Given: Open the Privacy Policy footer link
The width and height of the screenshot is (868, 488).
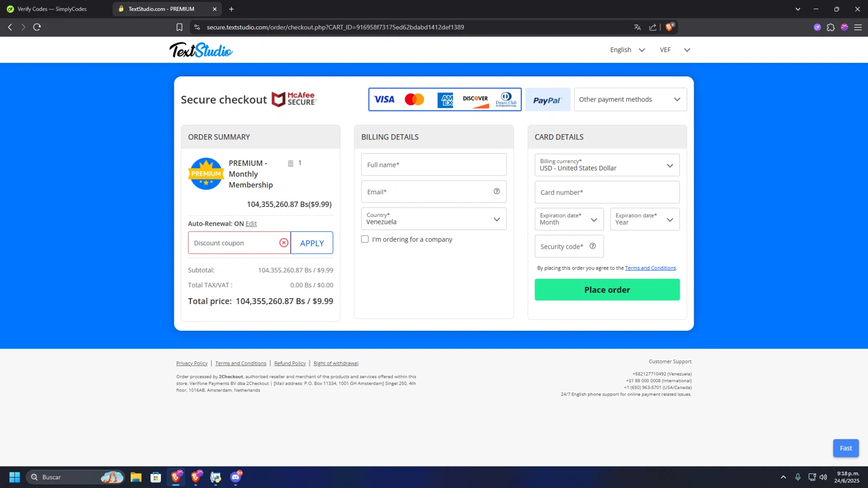Looking at the screenshot, I should point(192,363).
